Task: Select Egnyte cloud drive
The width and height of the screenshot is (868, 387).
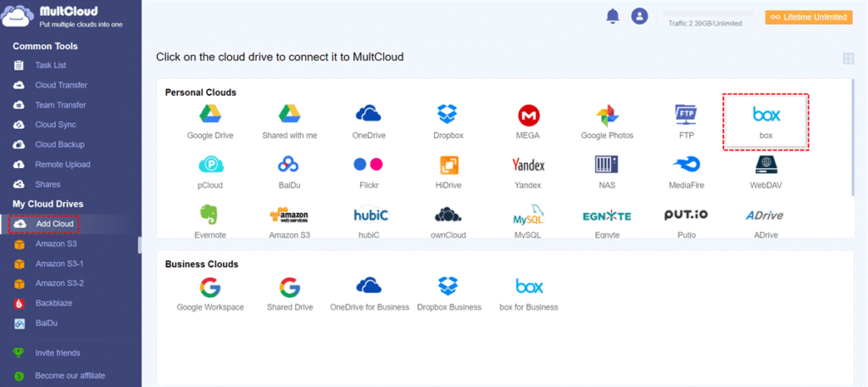Action: pyautogui.click(x=607, y=222)
